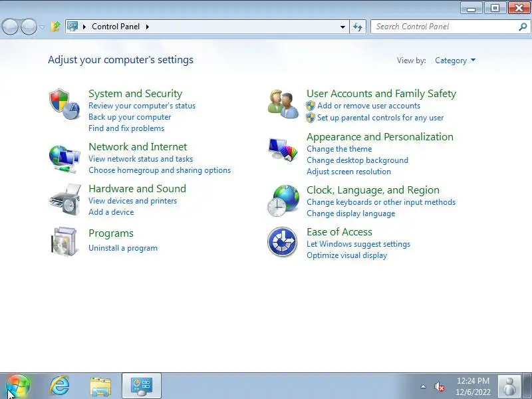The image size is (532, 399).
Task: Click Back up your computer
Action: pyautogui.click(x=130, y=117)
